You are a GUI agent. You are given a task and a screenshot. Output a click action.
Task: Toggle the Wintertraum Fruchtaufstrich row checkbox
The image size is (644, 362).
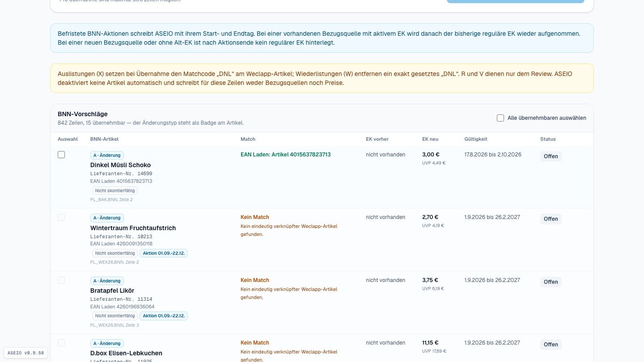[x=61, y=217]
